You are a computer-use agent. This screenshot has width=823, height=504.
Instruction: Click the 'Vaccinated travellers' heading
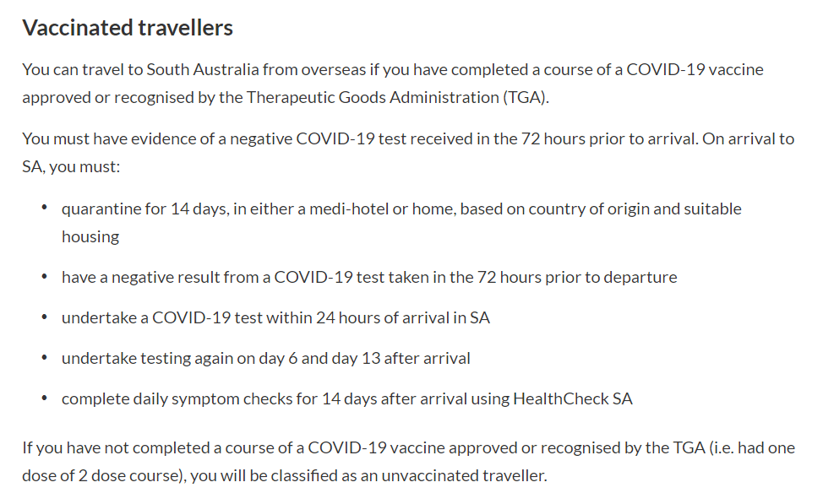(x=128, y=28)
